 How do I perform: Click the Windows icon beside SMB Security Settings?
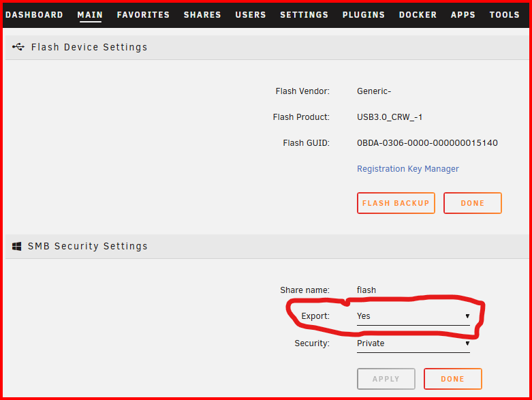[16, 246]
